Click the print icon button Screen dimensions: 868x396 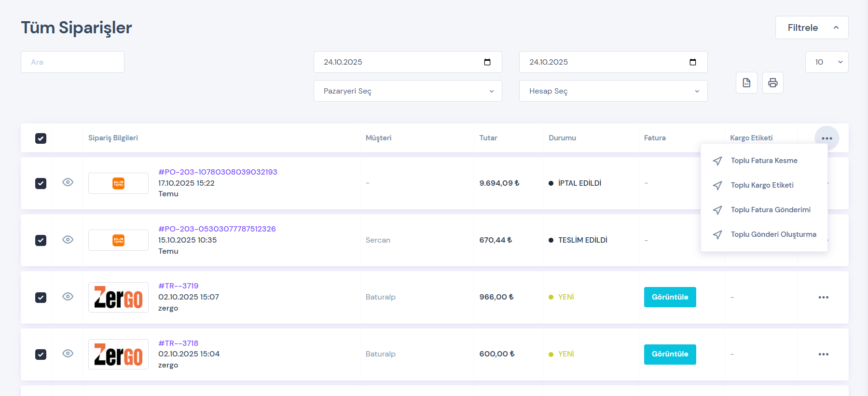coord(772,83)
